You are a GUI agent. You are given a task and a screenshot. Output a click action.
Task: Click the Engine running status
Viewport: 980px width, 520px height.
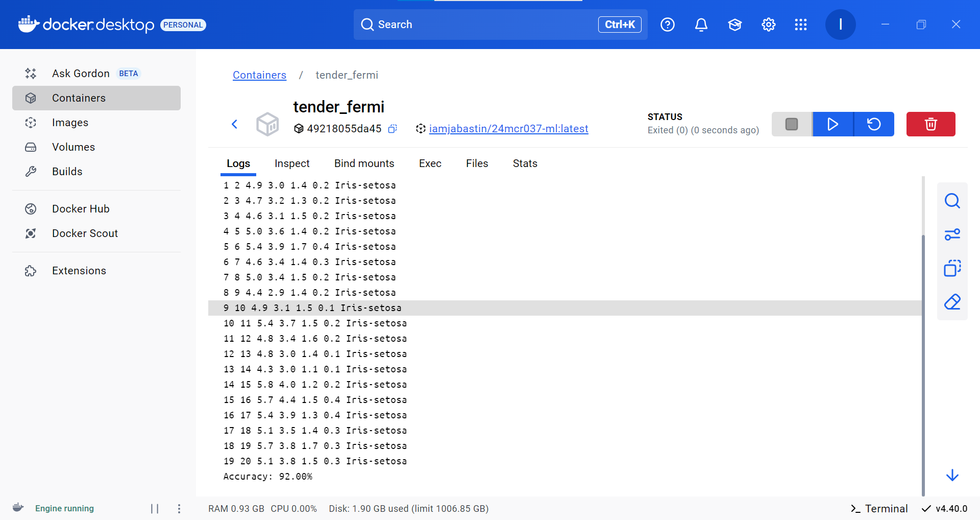pos(64,509)
